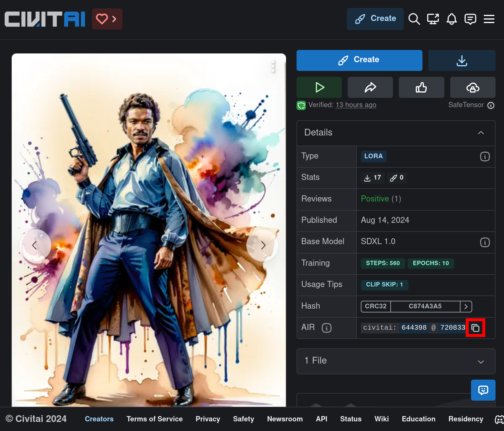This screenshot has width=504, height=431.
Task: Open Discord icon in footer
Action: (x=499, y=419)
